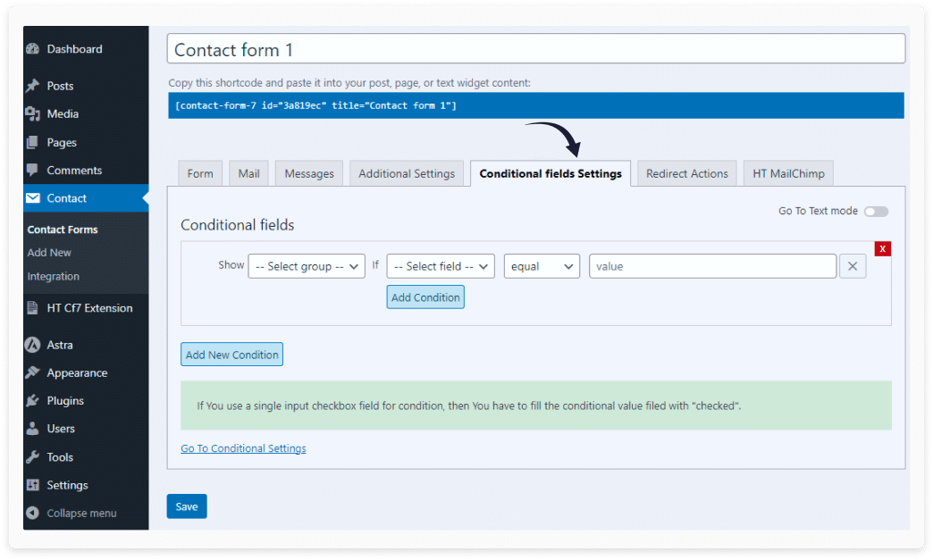933x560 pixels.
Task: Open Media via its sidebar icon
Action: 33,114
